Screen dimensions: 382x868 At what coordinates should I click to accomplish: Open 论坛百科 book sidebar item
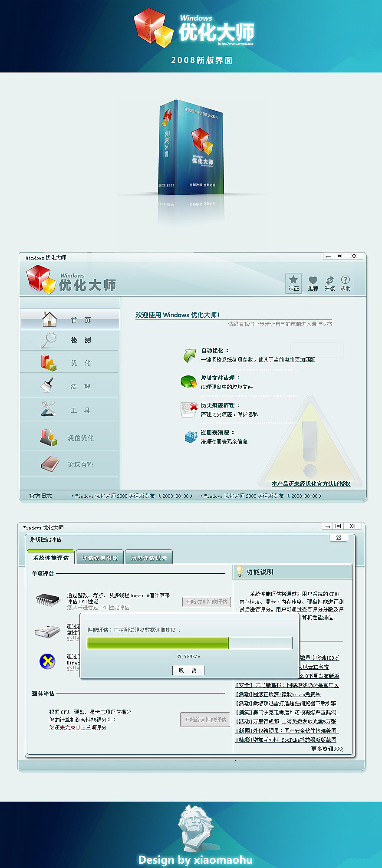[70, 464]
